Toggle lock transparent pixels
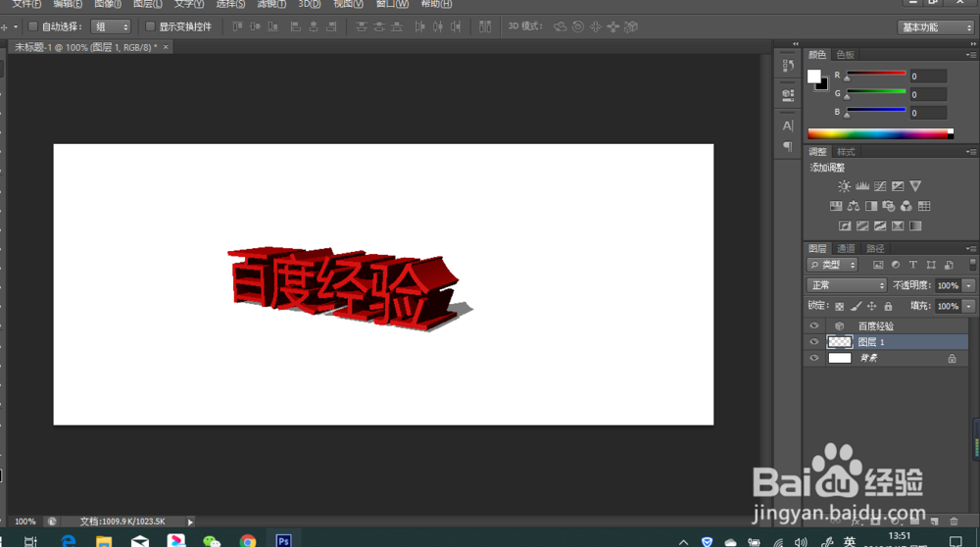Viewport: 980px width, 547px height. click(x=840, y=306)
